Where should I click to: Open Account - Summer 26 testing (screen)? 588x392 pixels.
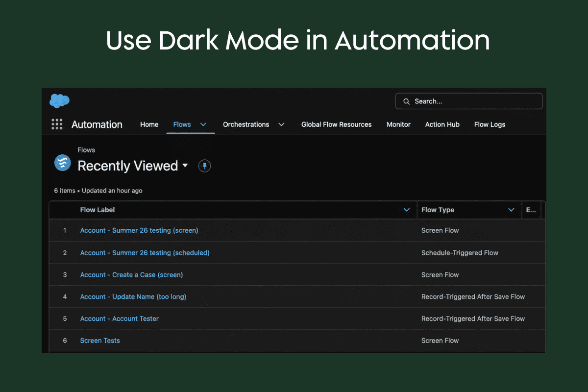point(139,230)
